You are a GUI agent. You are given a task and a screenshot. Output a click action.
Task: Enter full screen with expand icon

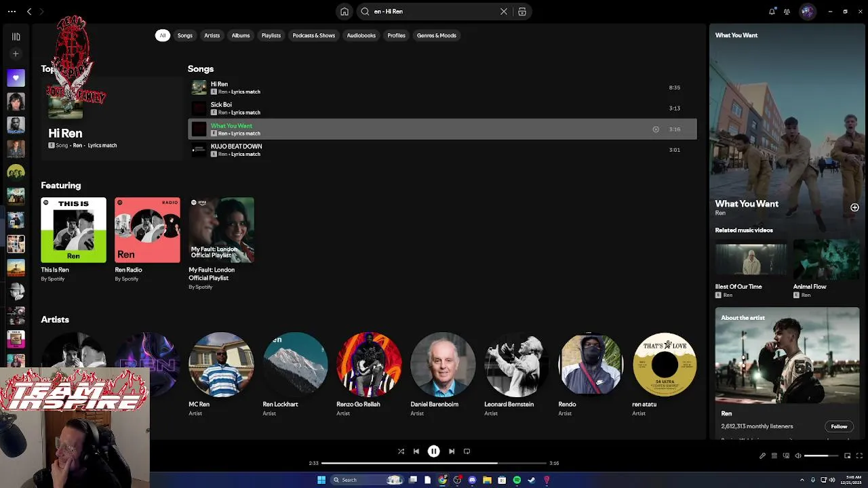[x=859, y=455]
